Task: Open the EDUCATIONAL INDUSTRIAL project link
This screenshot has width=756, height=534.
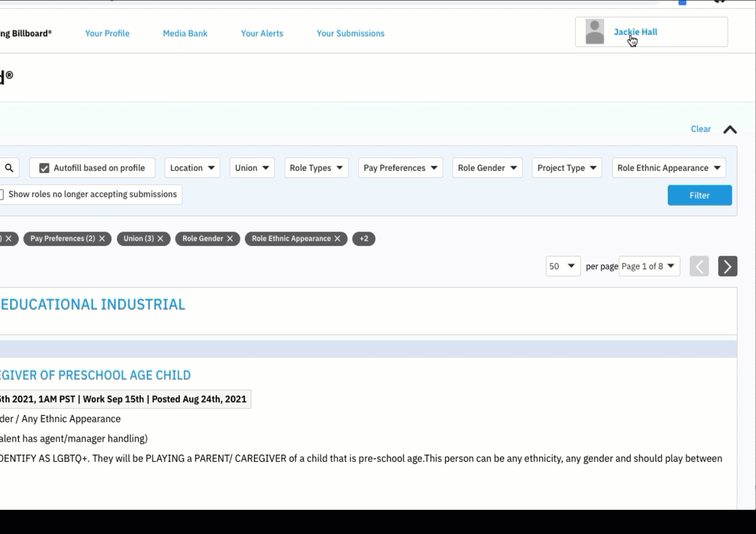Action: click(x=92, y=305)
